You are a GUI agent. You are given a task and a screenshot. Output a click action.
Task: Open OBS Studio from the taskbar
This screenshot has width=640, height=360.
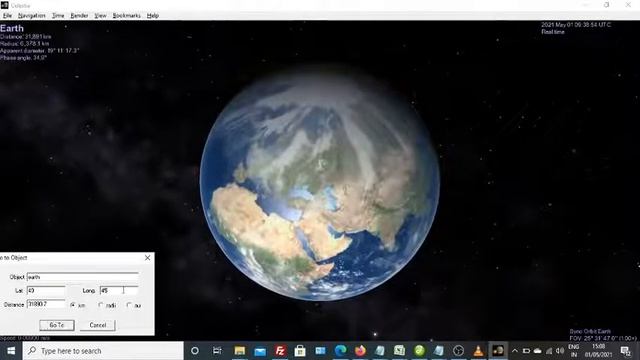click(x=458, y=351)
